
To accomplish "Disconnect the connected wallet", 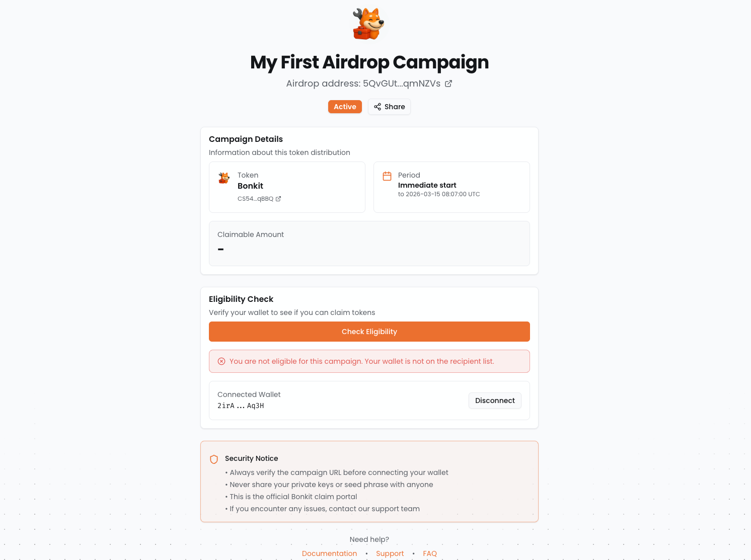I will pos(495,401).
